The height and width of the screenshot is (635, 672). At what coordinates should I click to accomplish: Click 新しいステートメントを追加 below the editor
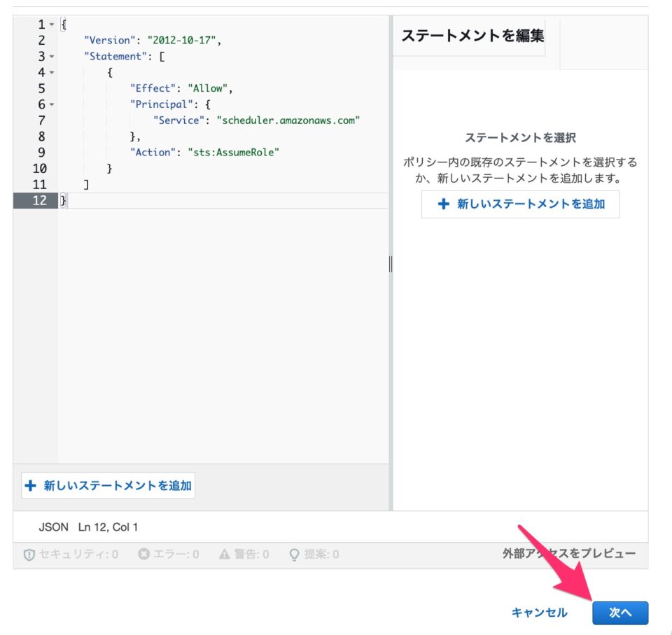108,485
